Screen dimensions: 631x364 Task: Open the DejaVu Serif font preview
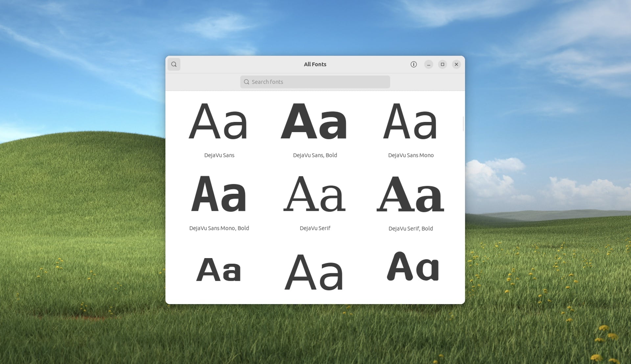click(315, 194)
